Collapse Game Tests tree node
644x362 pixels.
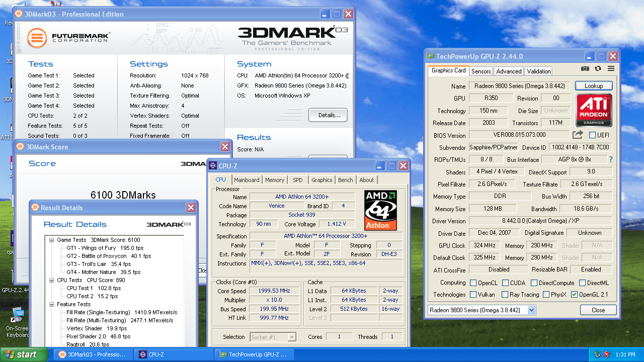(x=52, y=240)
